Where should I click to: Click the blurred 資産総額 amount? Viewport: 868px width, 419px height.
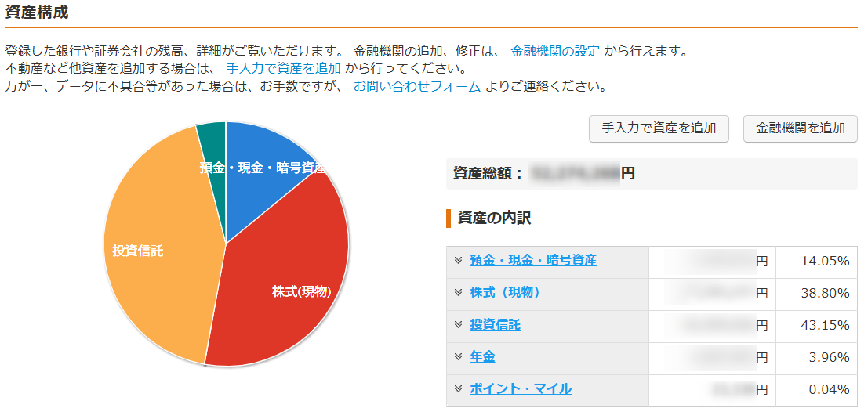tap(574, 173)
